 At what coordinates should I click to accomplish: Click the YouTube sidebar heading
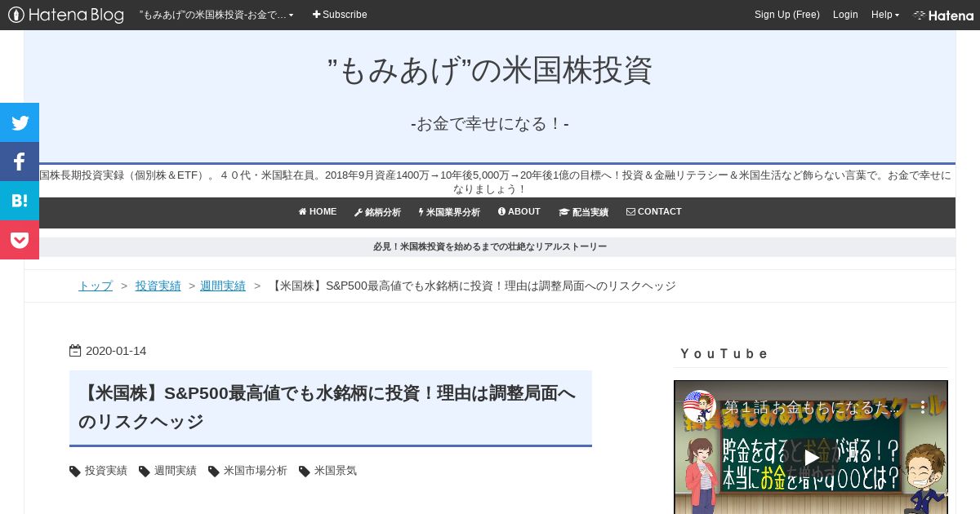(x=724, y=354)
